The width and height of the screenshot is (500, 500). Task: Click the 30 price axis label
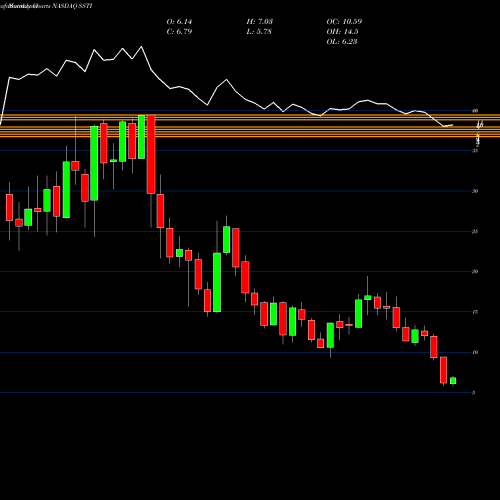[x=475, y=191]
